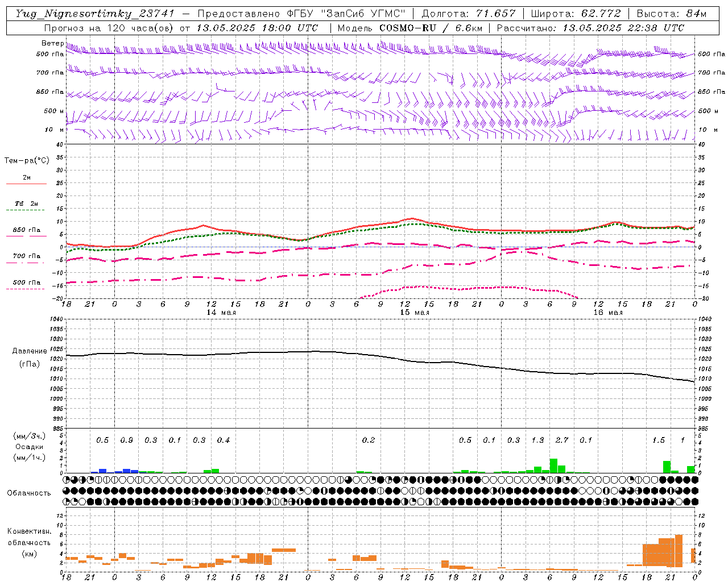
Task: Click the 2м temperature legend entry
Action: click(27, 178)
